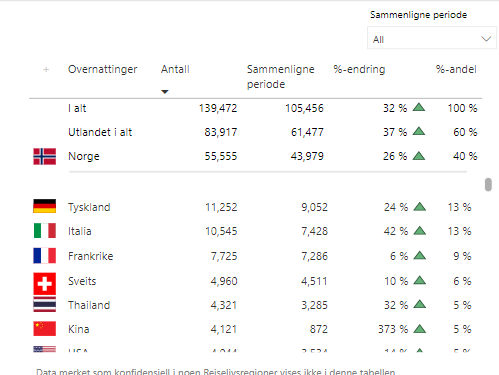
Task: Click the Switzerland flag icon
Action: click(x=45, y=284)
